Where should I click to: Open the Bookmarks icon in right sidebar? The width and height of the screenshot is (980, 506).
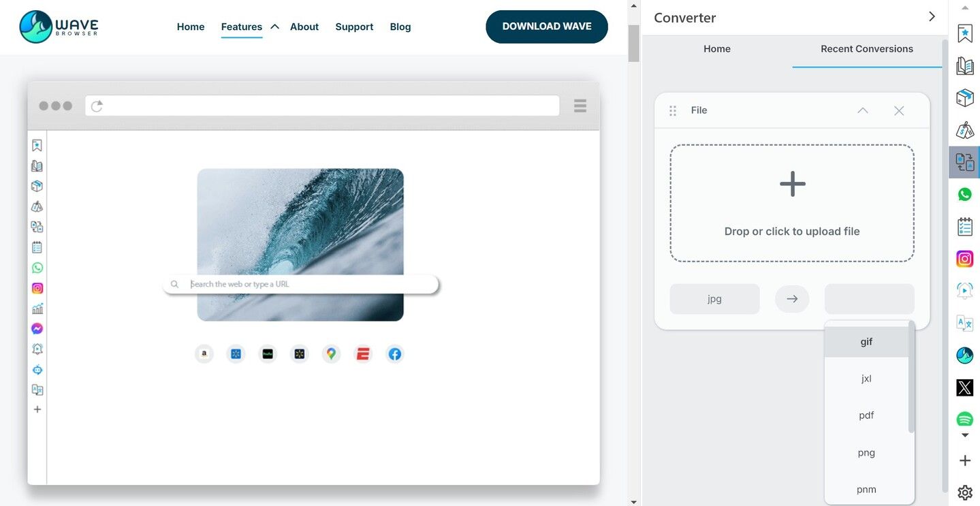point(964,33)
